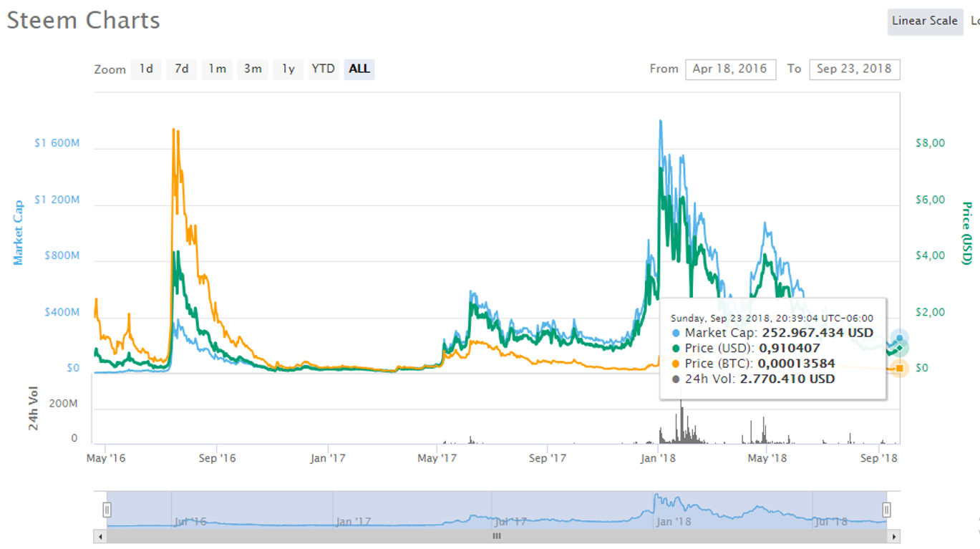Select the 1y zoom option

[x=288, y=69]
